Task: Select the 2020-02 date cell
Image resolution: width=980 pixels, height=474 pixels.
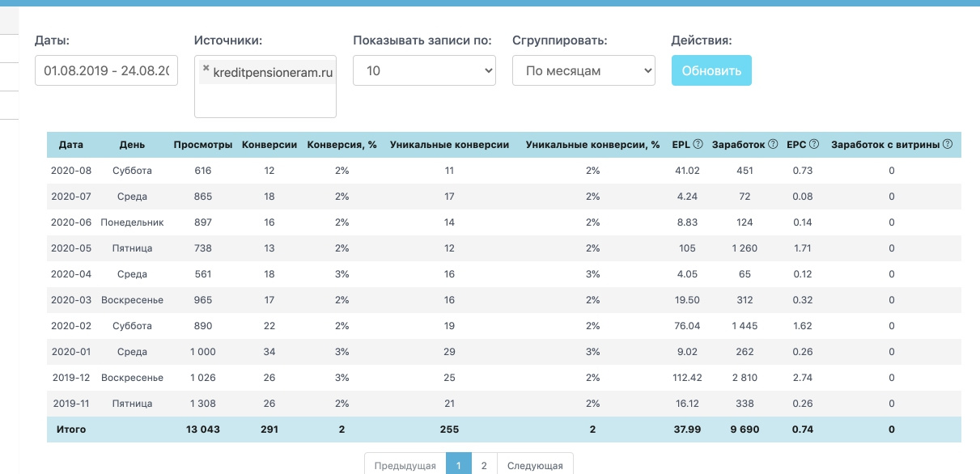Action: coord(71,326)
